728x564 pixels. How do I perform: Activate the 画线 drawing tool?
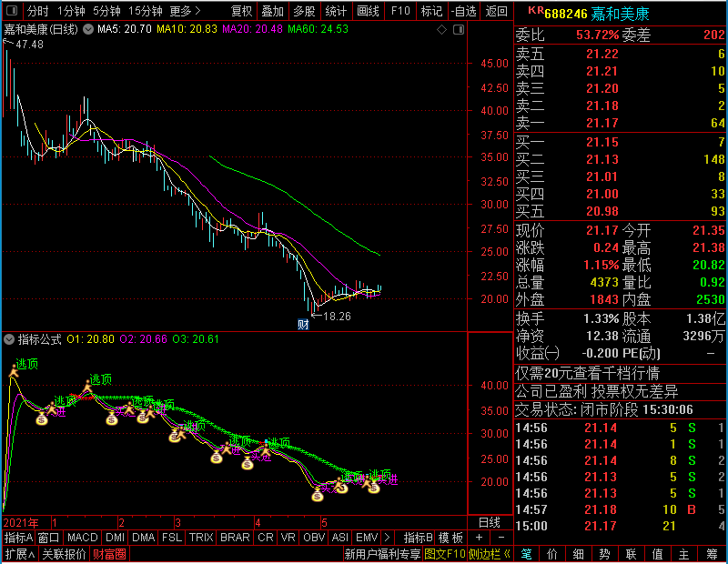tap(368, 11)
